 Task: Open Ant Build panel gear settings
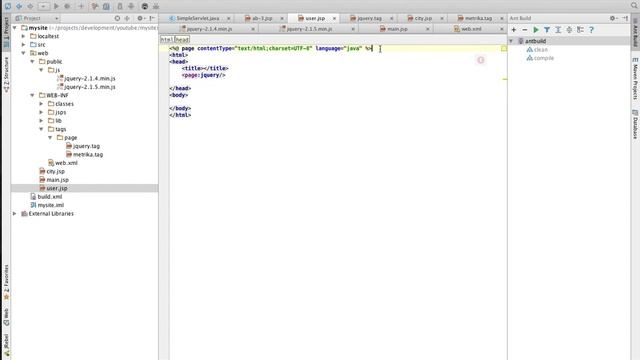613,18
